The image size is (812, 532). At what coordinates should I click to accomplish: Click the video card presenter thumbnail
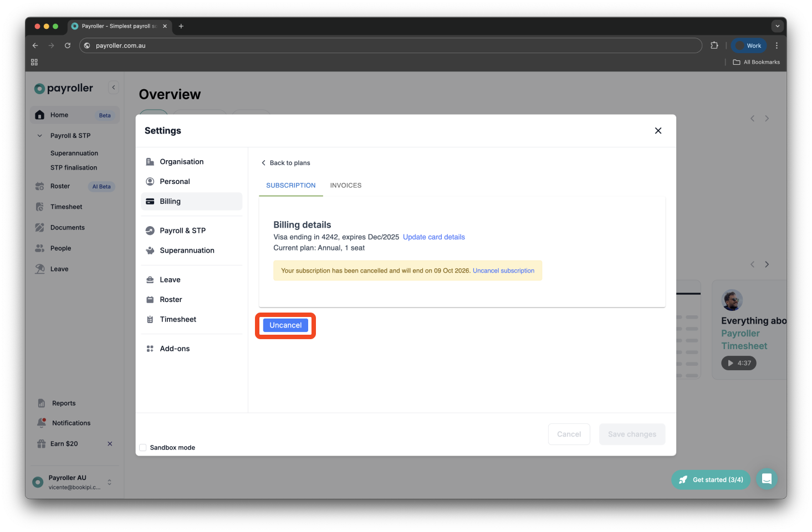(x=732, y=300)
